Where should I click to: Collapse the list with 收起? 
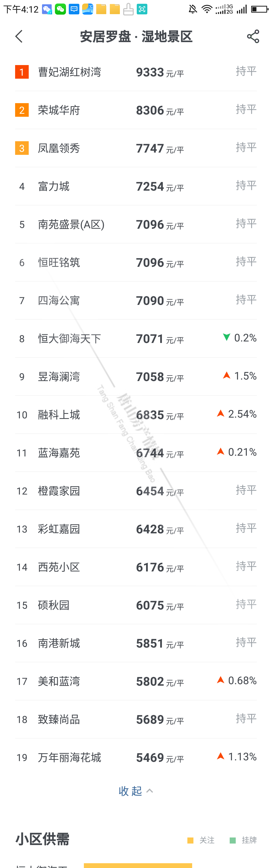click(136, 791)
